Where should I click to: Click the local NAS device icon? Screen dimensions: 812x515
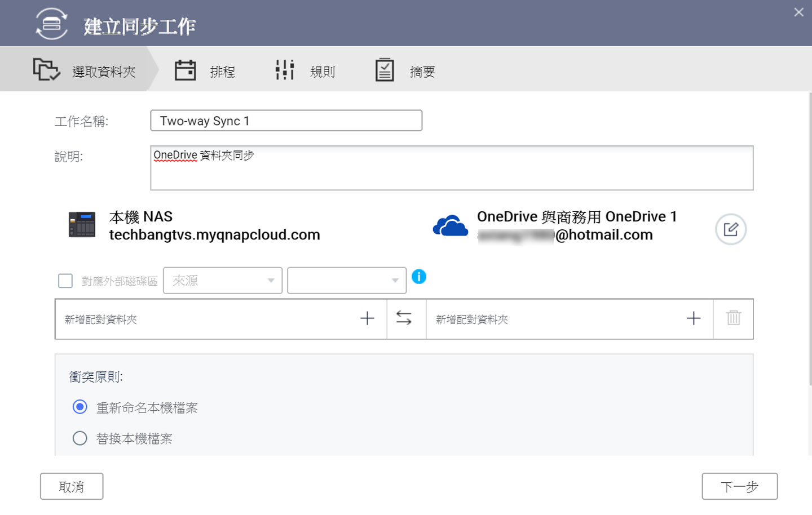click(x=82, y=225)
